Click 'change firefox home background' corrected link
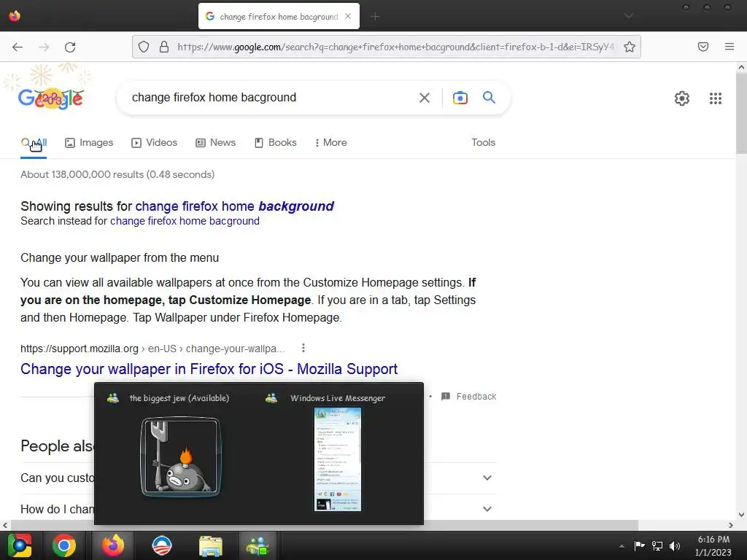The height and width of the screenshot is (560, 747). click(x=234, y=206)
